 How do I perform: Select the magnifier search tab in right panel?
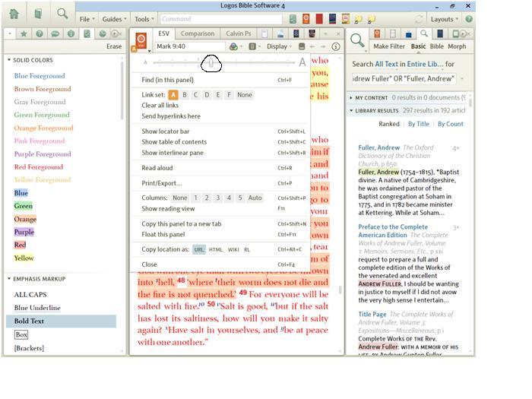424,33
